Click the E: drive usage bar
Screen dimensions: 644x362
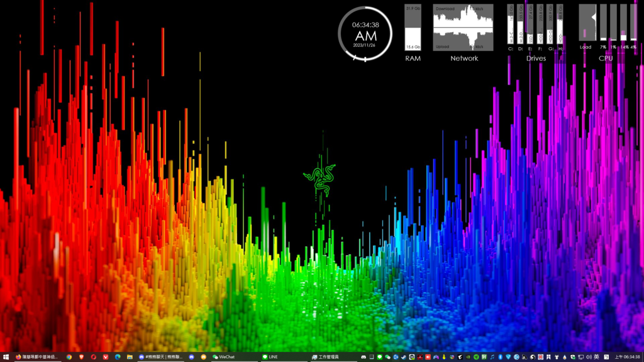(x=530, y=25)
